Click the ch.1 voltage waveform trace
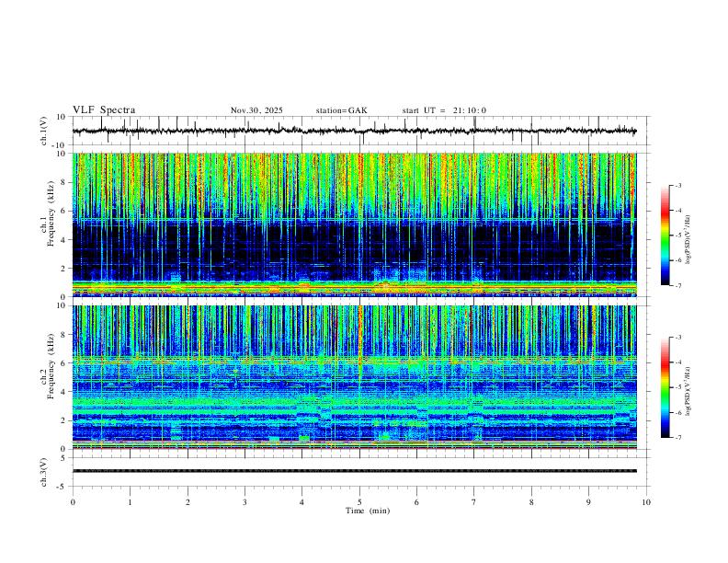Viewport: 728px width, 563px height. tap(354, 131)
